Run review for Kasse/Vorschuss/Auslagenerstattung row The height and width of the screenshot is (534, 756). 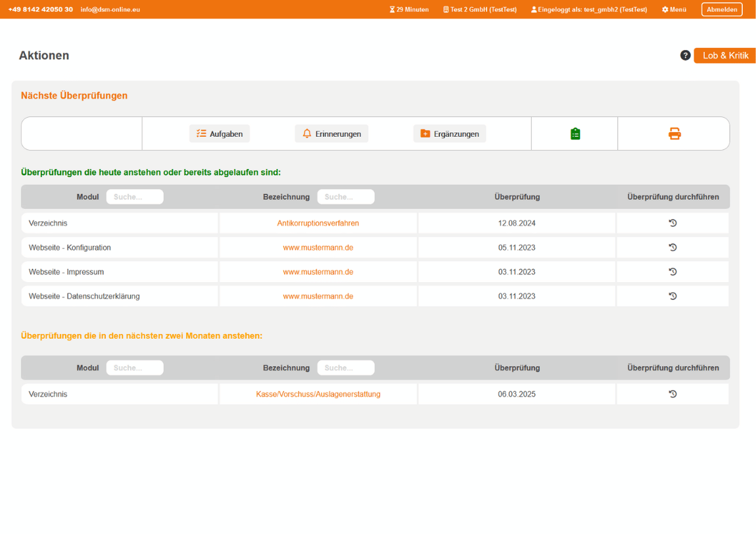tap(673, 394)
